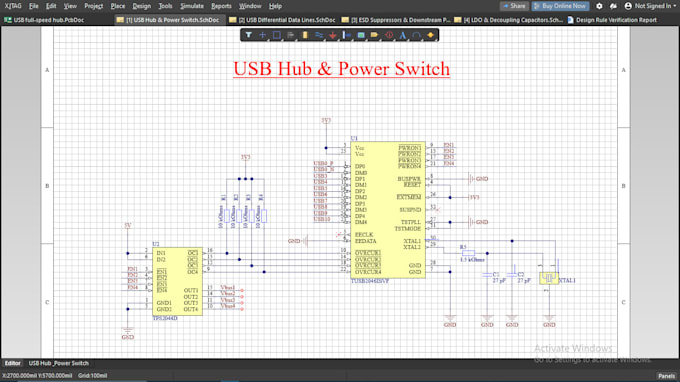Click the Share button
Screen dimensions: 680x382
point(514,6)
